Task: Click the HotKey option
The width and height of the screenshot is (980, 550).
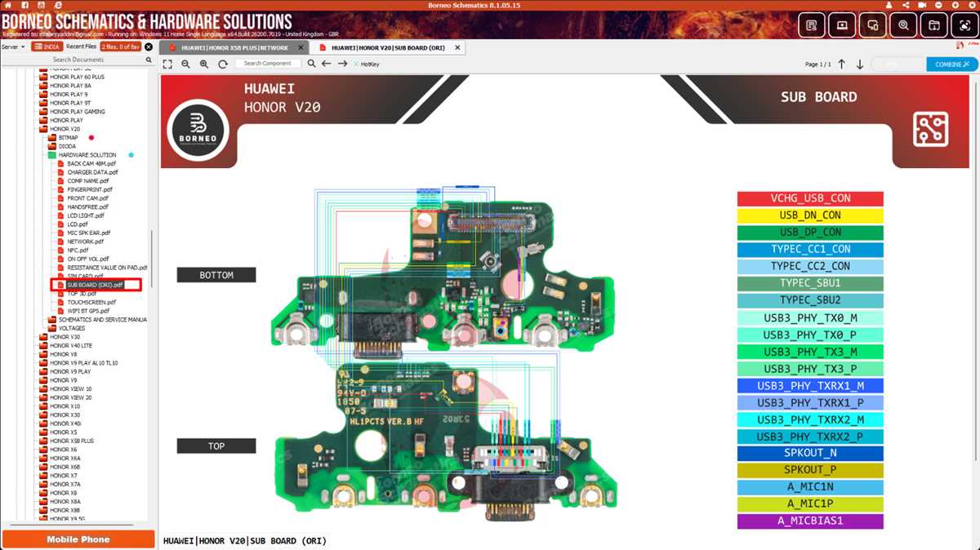Action: [x=366, y=64]
